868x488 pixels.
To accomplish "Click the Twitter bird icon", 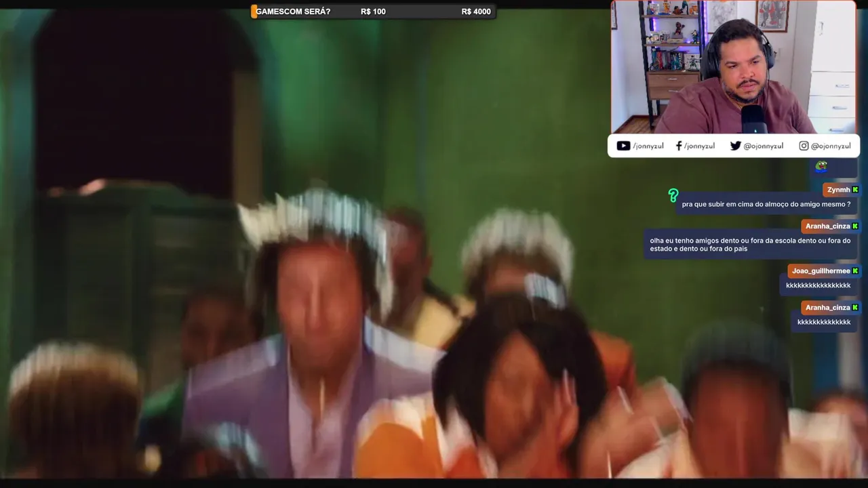I will (x=735, y=146).
